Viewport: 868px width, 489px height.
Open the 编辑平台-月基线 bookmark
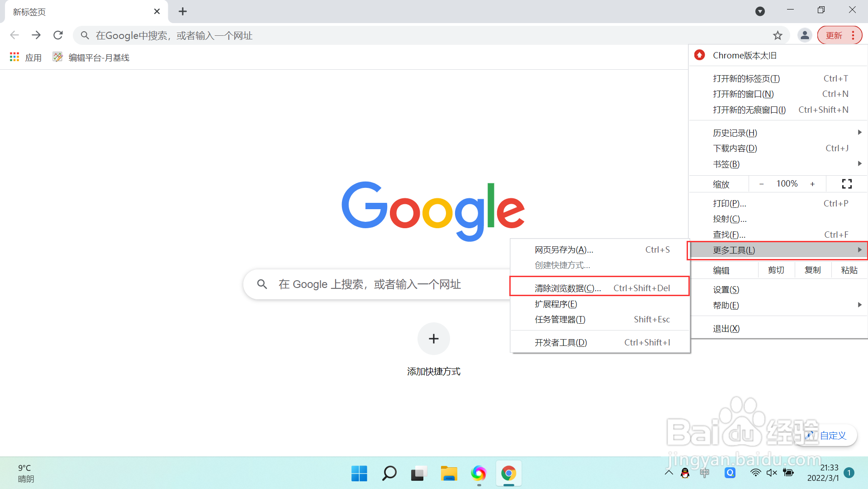(x=91, y=58)
